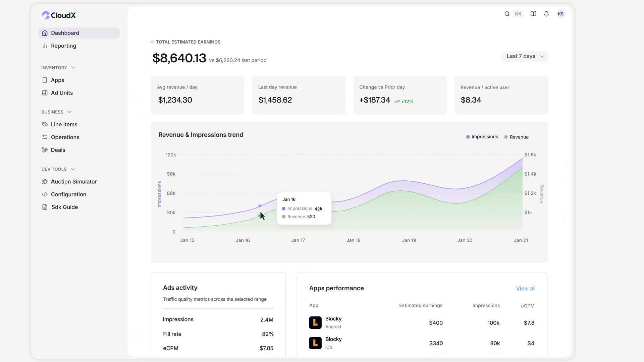Click the CloudX logo
The height and width of the screenshot is (362, 644).
pyautogui.click(x=59, y=15)
